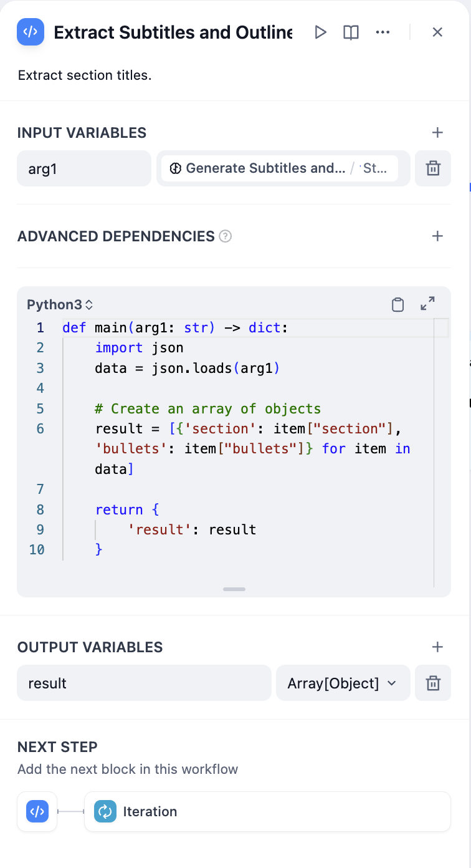Delete the arg1 input variable
The height and width of the screenshot is (868, 471).
point(432,168)
